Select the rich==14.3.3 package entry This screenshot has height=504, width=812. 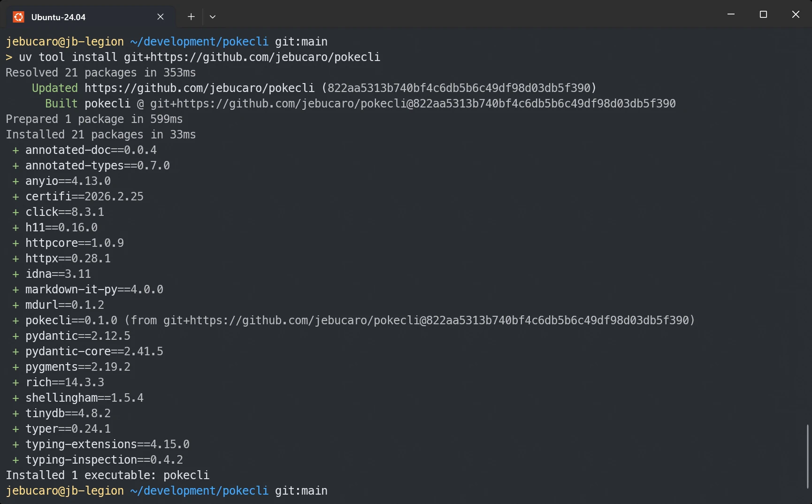click(65, 382)
